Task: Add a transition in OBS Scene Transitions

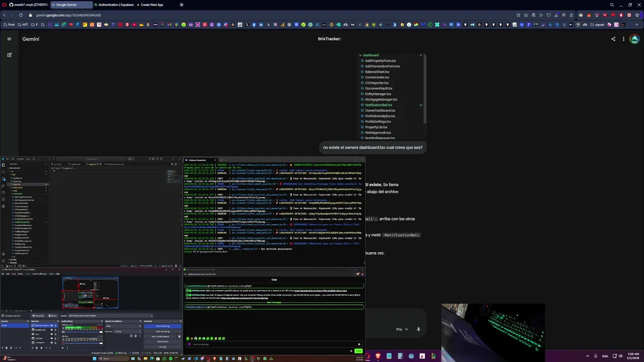Action: coord(131,336)
